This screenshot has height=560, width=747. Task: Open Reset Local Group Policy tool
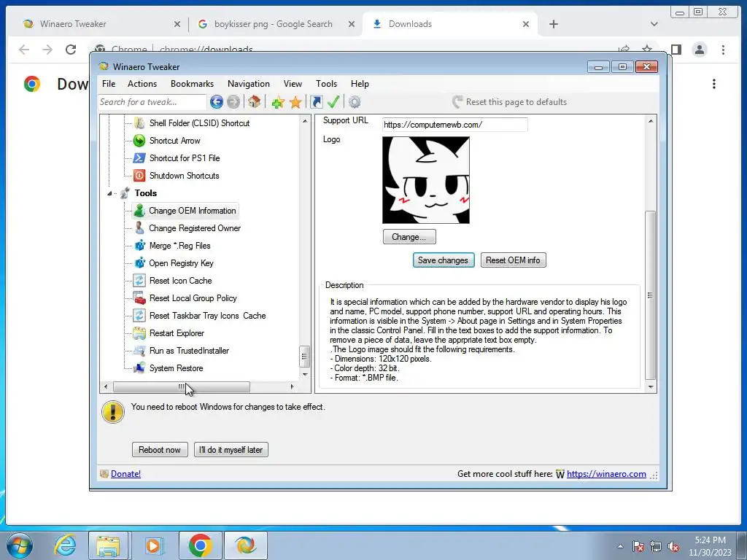(x=193, y=298)
